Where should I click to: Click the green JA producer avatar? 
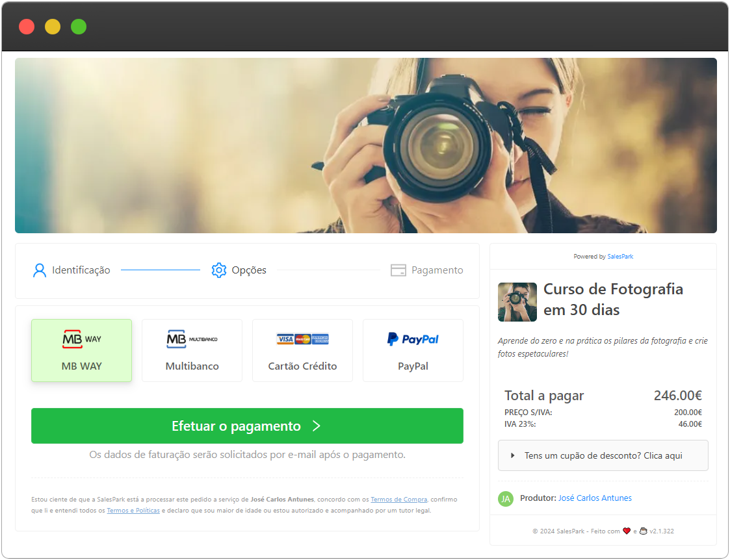(506, 498)
